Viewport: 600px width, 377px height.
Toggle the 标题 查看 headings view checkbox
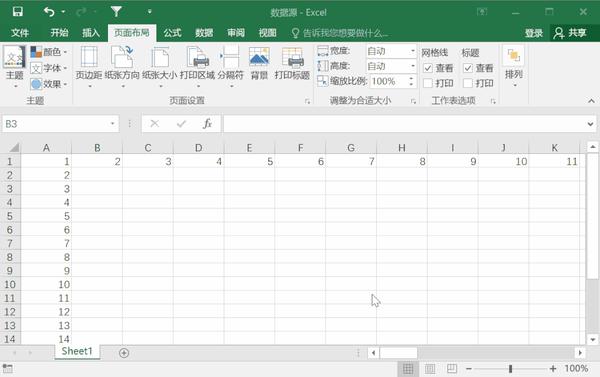click(x=468, y=68)
